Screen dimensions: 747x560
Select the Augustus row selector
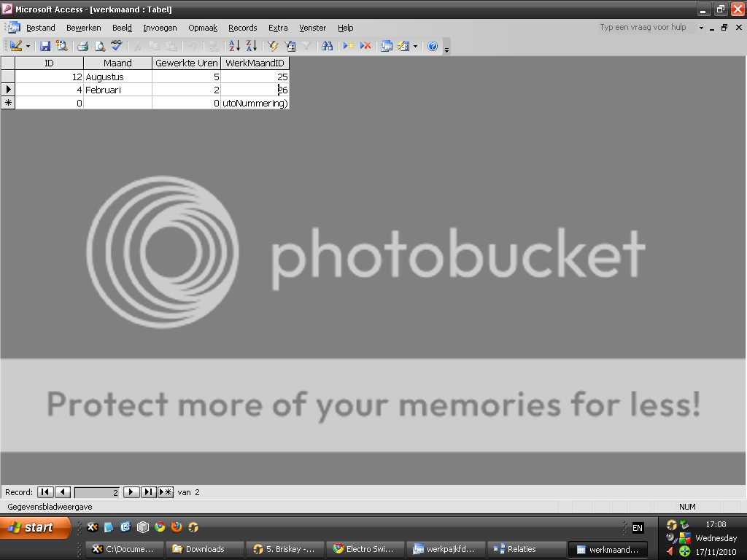pos(7,76)
